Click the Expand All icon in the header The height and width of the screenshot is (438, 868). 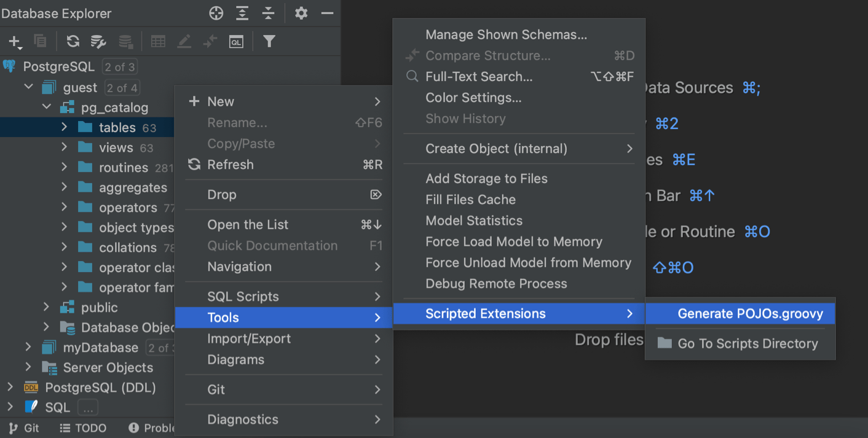(242, 13)
